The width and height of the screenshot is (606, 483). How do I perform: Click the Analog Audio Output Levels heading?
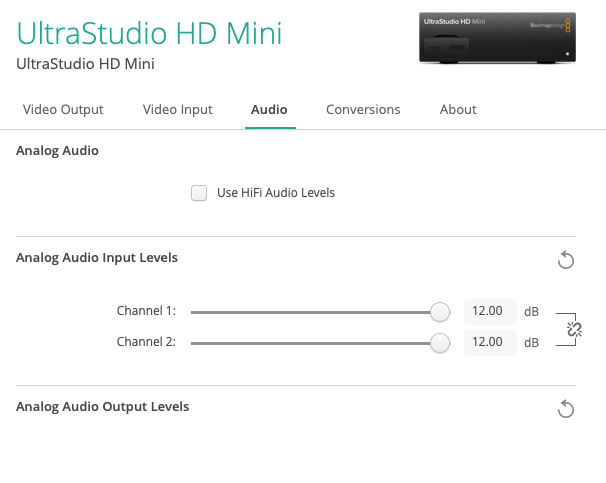tap(102, 406)
